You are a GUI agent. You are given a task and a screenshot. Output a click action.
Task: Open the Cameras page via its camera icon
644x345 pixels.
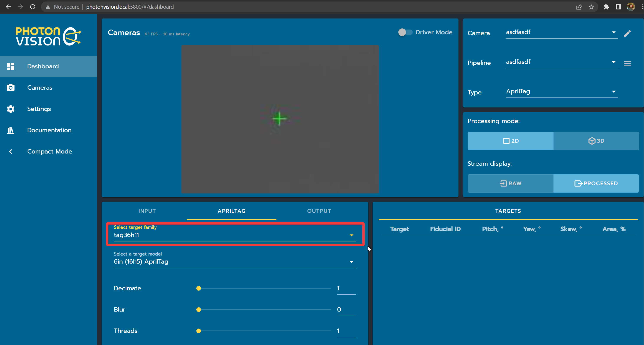tap(10, 87)
